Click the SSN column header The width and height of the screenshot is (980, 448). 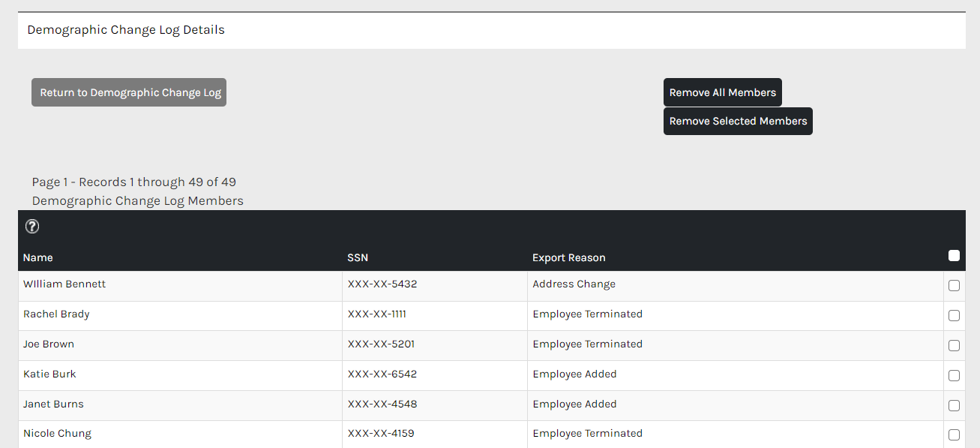(x=358, y=257)
